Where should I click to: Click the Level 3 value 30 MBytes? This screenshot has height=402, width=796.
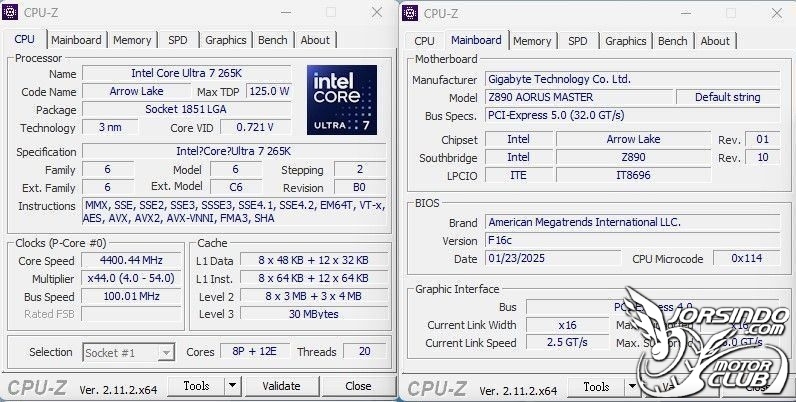click(x=314, y=314)
